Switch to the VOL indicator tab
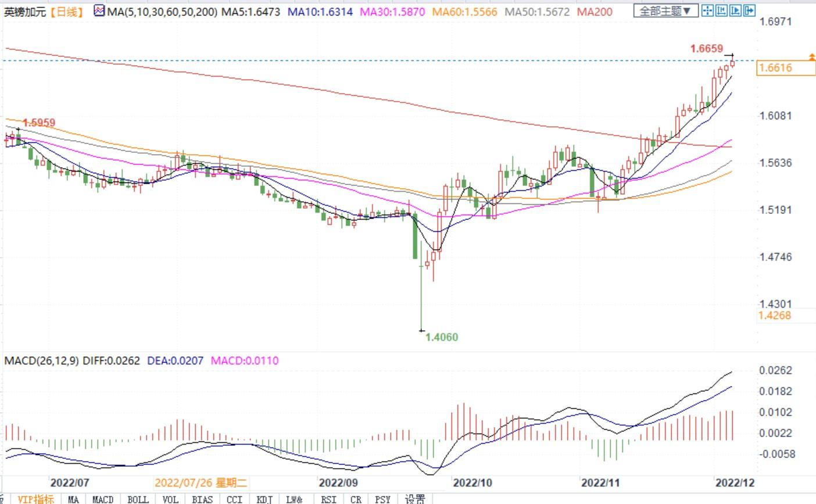 coord(170,499)
